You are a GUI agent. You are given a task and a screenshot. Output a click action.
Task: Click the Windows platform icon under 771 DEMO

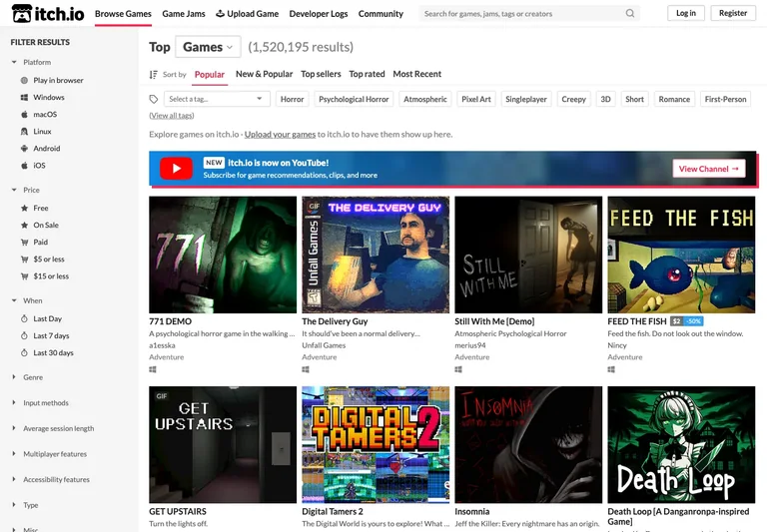[x=153, y=369]
